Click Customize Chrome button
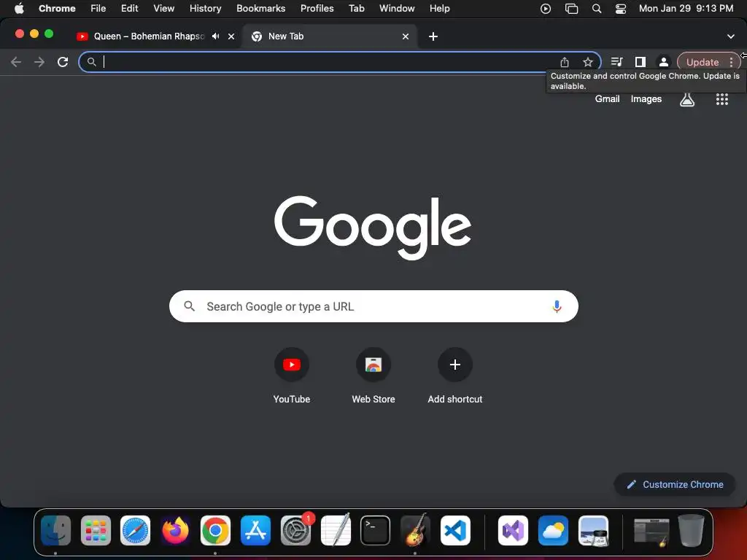The height and width of the screenshot is (560, 747). point(675,484)
